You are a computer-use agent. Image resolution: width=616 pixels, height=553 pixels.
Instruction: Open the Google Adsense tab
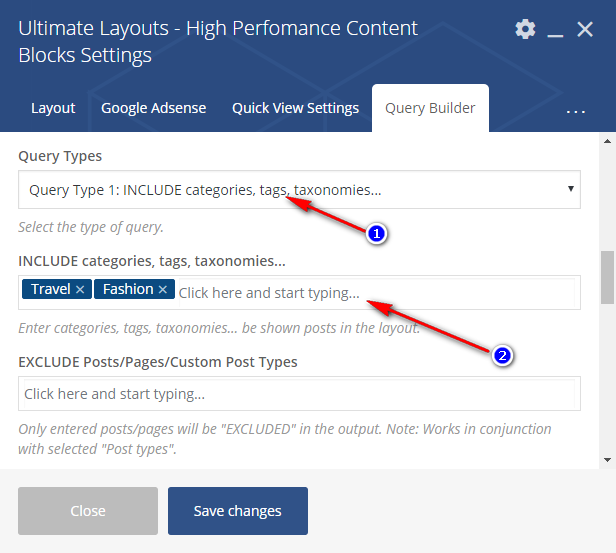153,108
